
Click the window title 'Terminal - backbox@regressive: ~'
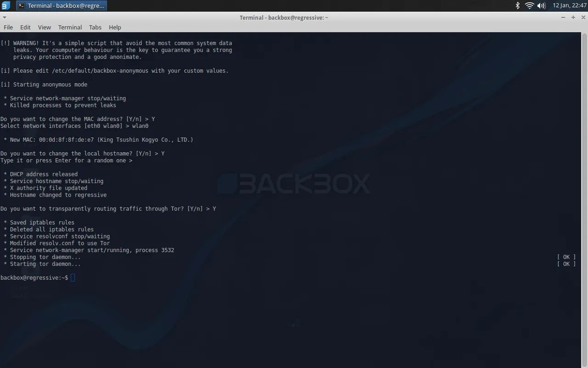[x=284, y=17]
